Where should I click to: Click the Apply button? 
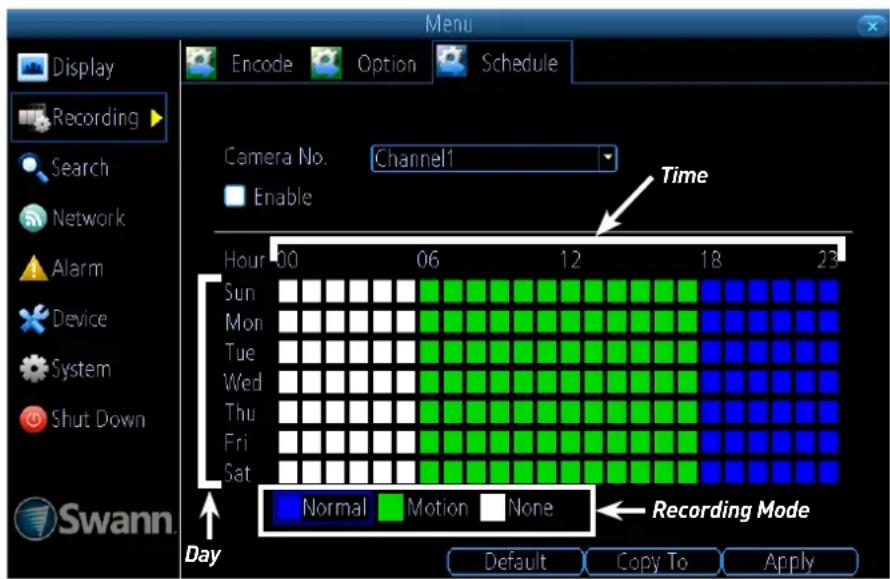[789, 562]
